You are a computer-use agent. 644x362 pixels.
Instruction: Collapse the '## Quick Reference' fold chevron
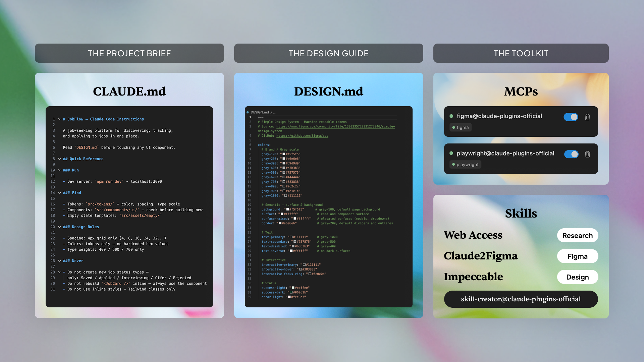(x=60, y=159)
